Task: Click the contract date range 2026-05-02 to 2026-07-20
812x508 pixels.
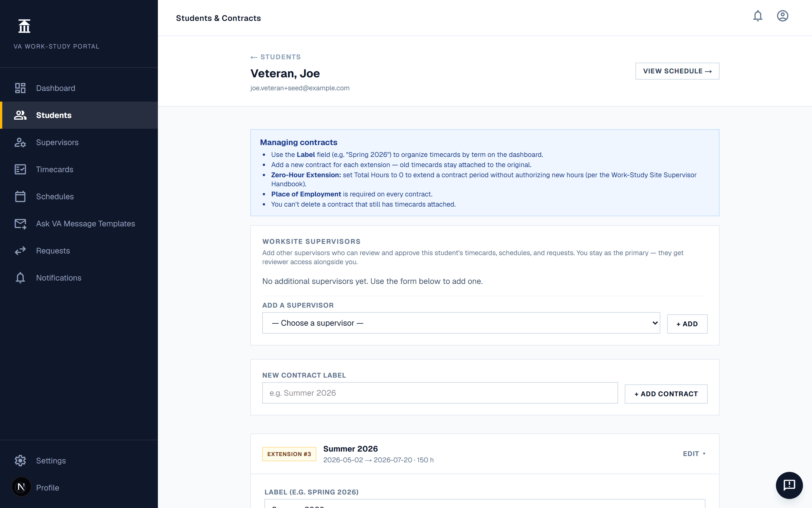Action: (367, 460)
